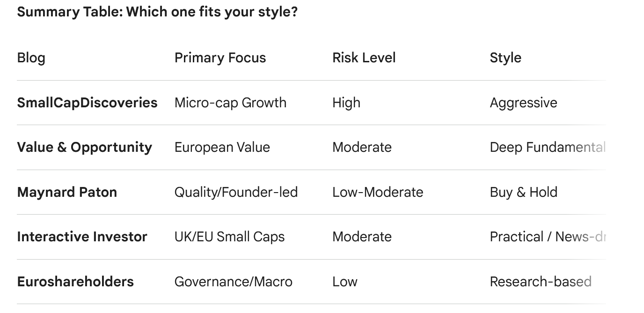The width and height of the screenshot is (644, 313).
Task: Click the "Primary Focus" column header
Action: coord(220,58)
